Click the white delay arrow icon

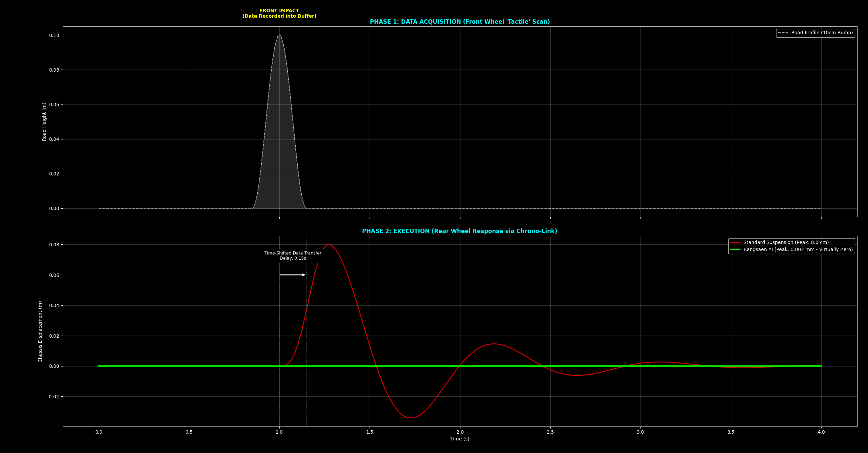pyautogui.click(x=292, y=275)
